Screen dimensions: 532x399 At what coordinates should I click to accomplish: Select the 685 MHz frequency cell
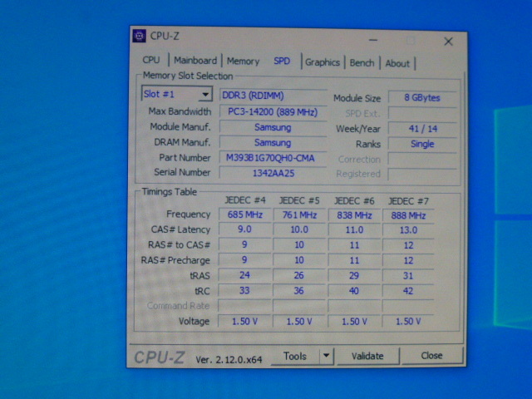click(245, 214)
